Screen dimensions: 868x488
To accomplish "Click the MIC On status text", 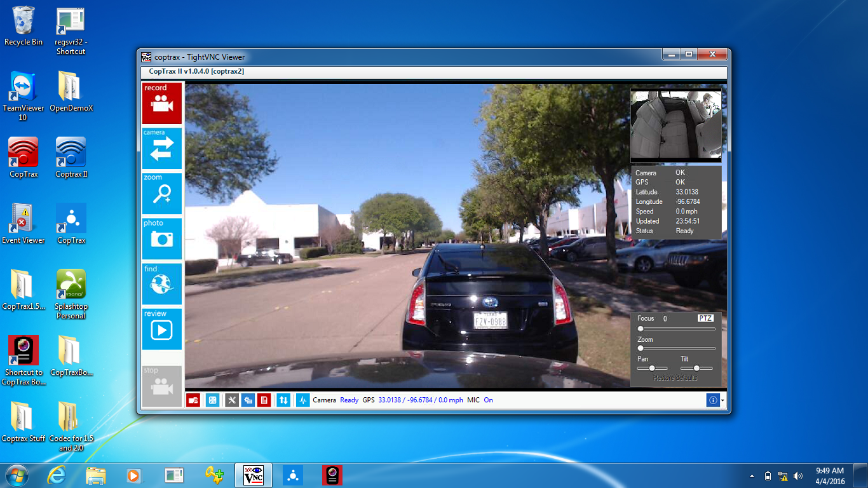I will tap(480, 400).
